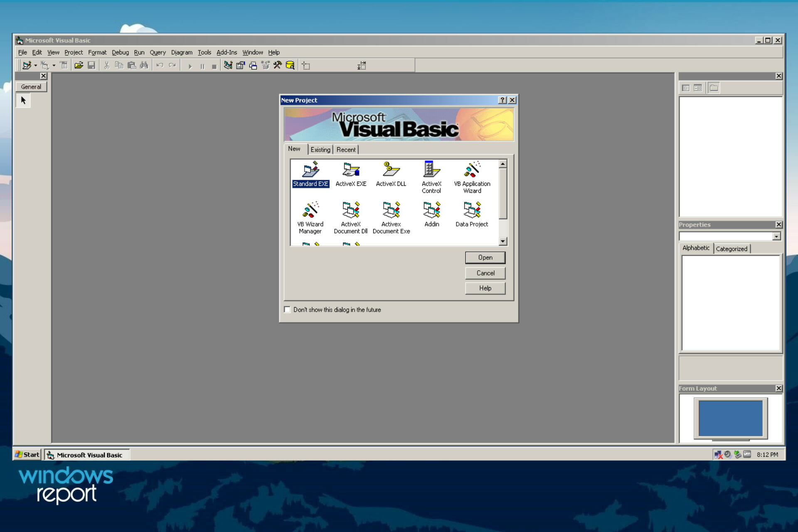Expand the Add Form dropdown arrow

54,65
